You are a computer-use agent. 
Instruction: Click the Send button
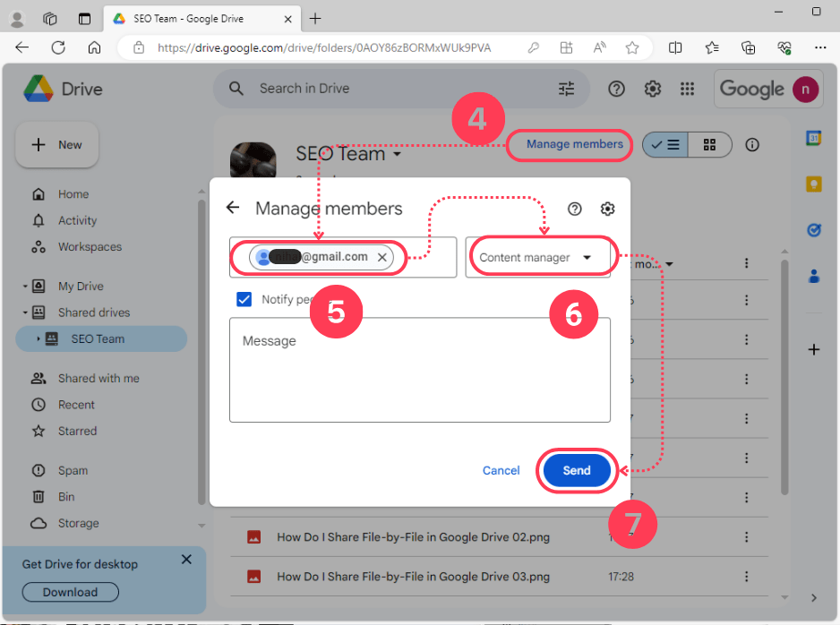click(x=576, y=470)
